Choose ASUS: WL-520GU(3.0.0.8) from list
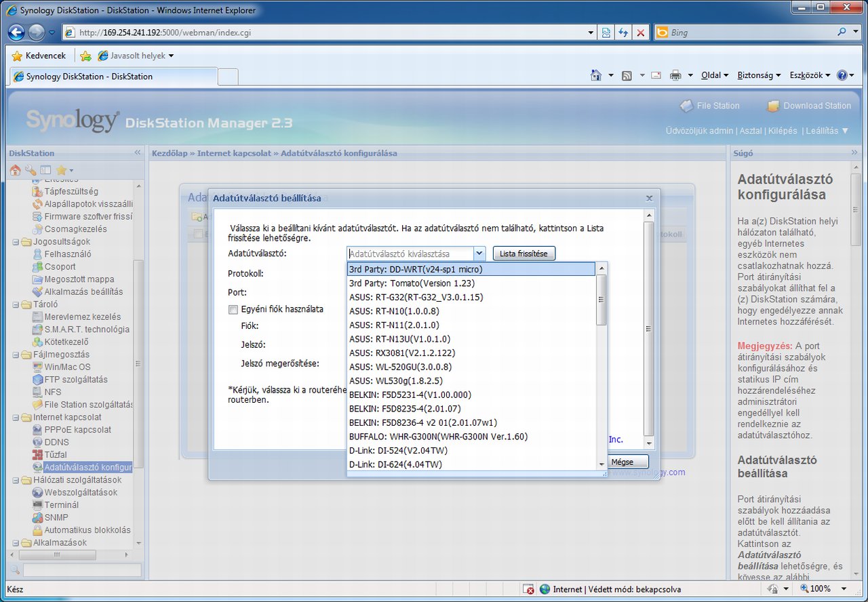 click(x=471, y=367)
